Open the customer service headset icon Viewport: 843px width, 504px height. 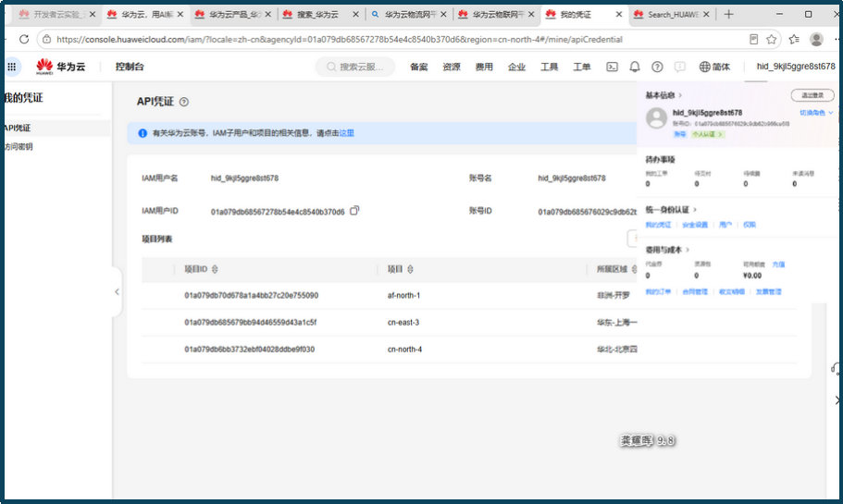[836, 368]
